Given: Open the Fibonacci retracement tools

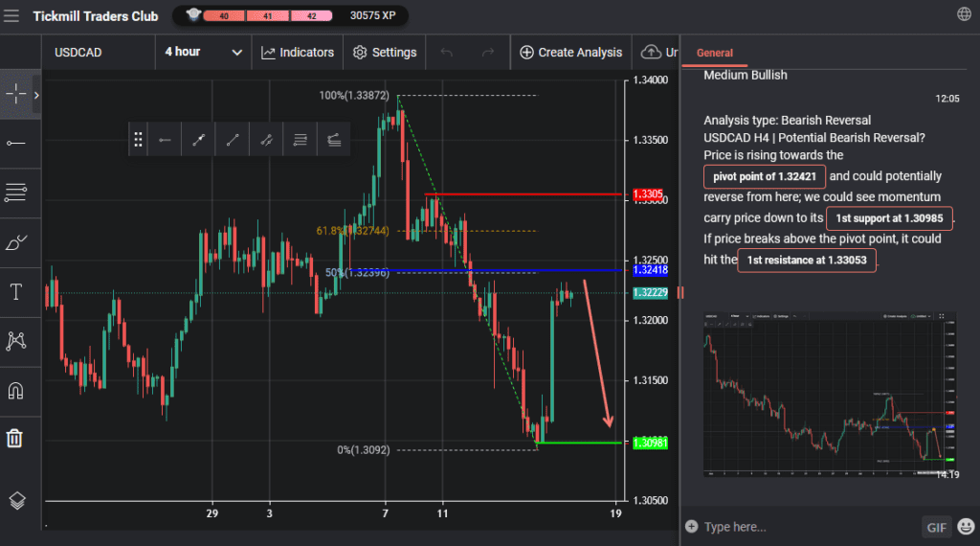Looking at the screenshot, I should 16,193.
